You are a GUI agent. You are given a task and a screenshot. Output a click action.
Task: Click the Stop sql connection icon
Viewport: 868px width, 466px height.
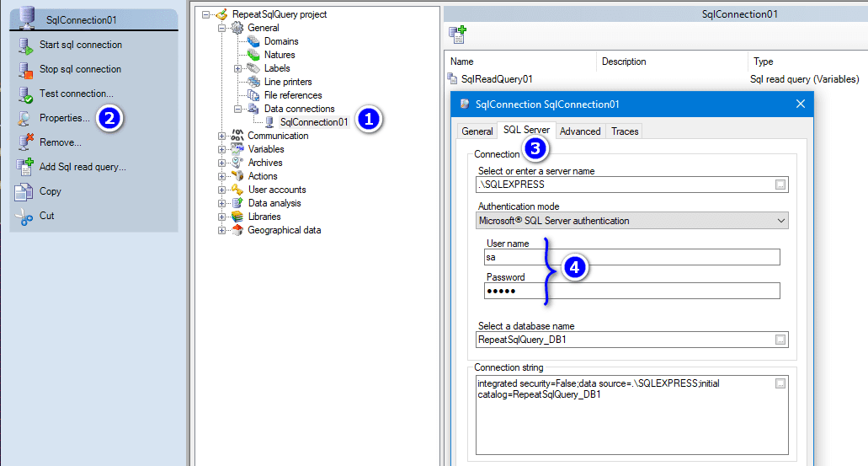(x=24, y=70)
